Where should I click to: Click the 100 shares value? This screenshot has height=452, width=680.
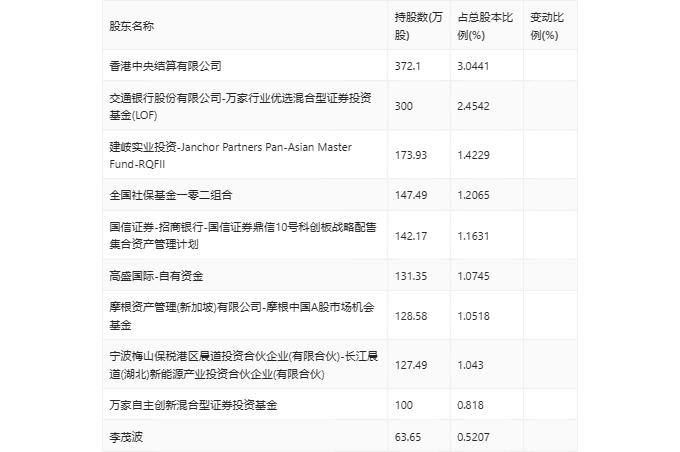coord(404,405)
